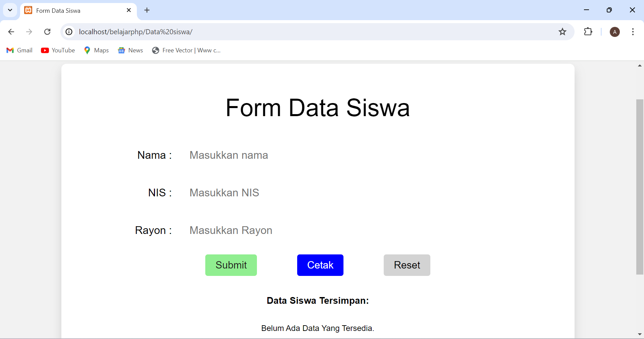The height and width of the screenshot is (339, 644).
Task: Open the Chrome three-dot menu
Action: click(x=633, y=32)
